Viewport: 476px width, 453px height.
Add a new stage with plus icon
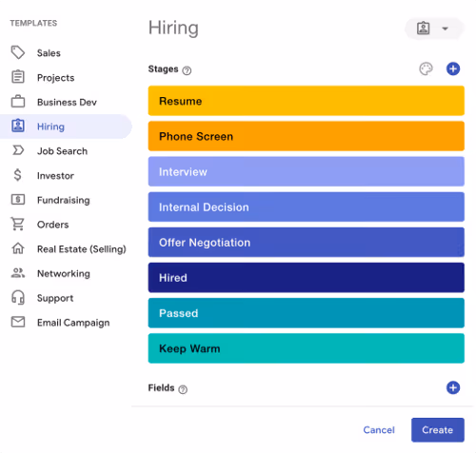pyautogui.click(x=453, y=69)
